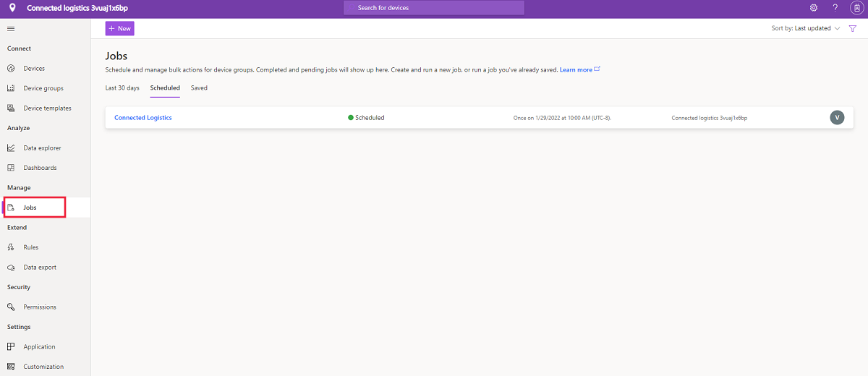Click the Rules sidebar icon
The width and height of the screenshot is (868, 376).
coord(11,247)
